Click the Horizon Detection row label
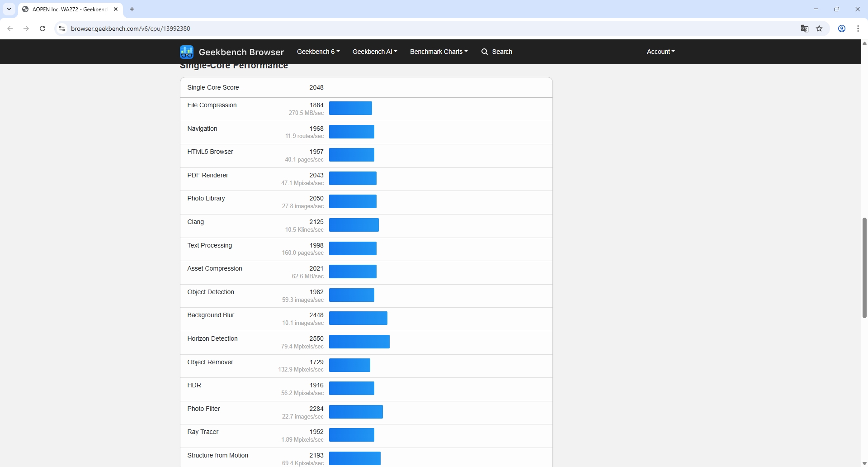 click(212, 338)
